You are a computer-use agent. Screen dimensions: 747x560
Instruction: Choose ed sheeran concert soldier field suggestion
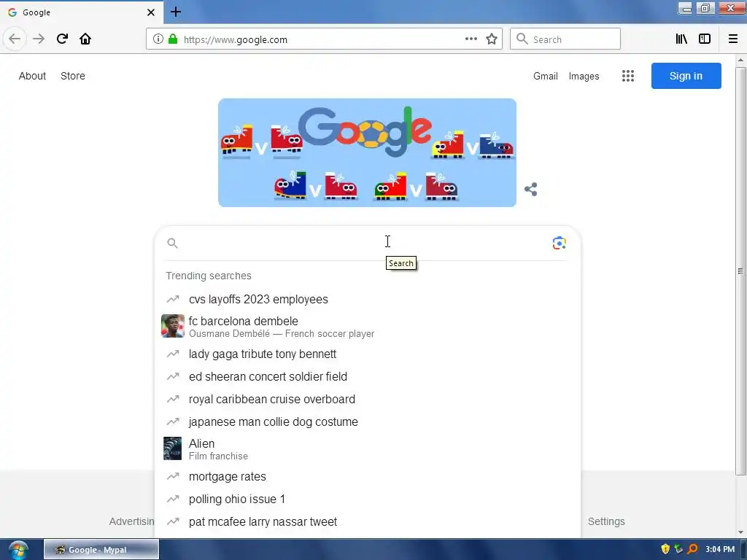click(x=368, y=376)
